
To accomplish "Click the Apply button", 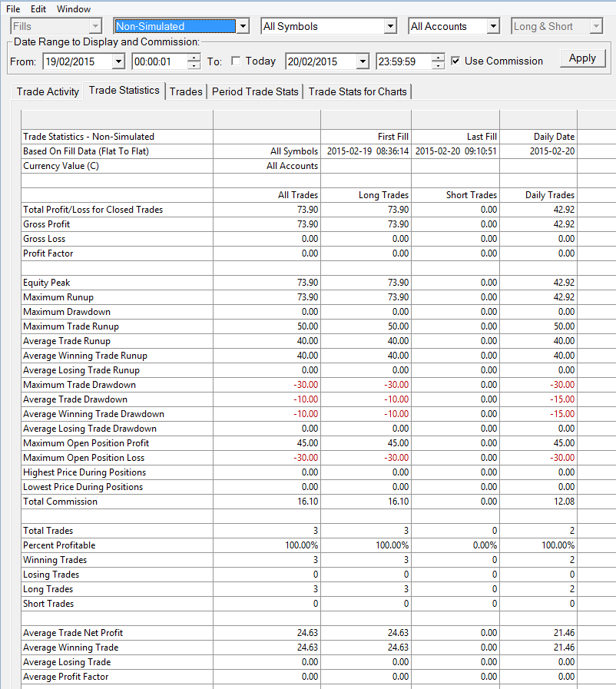I will coord(583,58).
